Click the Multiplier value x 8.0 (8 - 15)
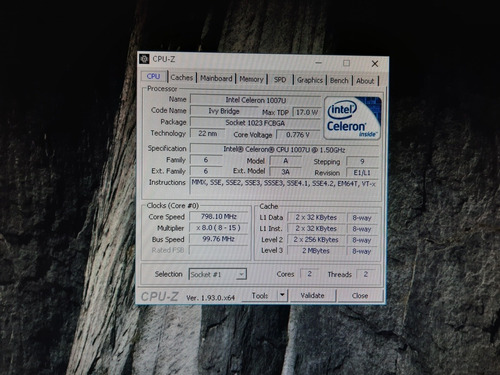500x375 pixels. point(219,228)
